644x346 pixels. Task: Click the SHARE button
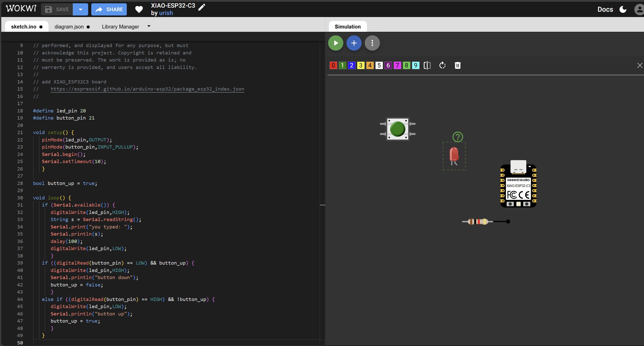point(109,9)
